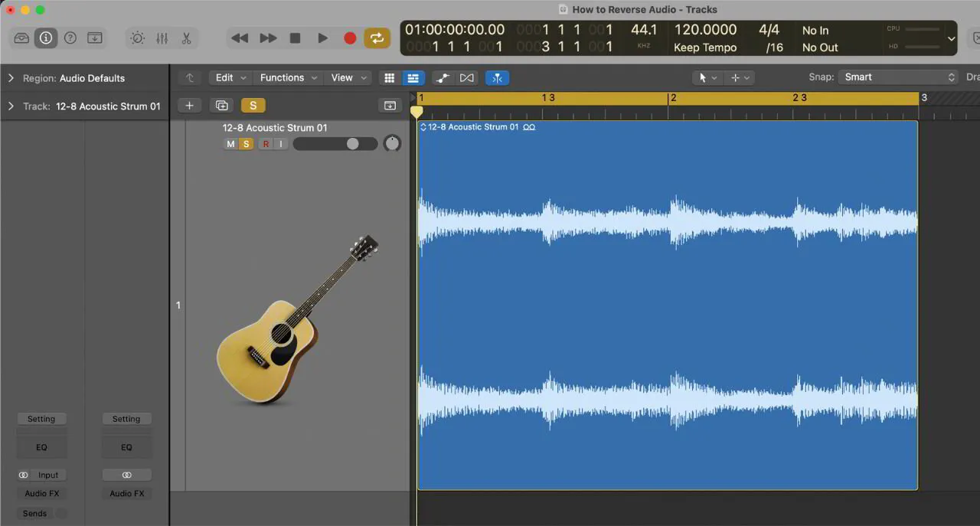Screen dimensions: 980x526
Task: Open the Snap mode dropdown
Action: [x=896, y=77]
